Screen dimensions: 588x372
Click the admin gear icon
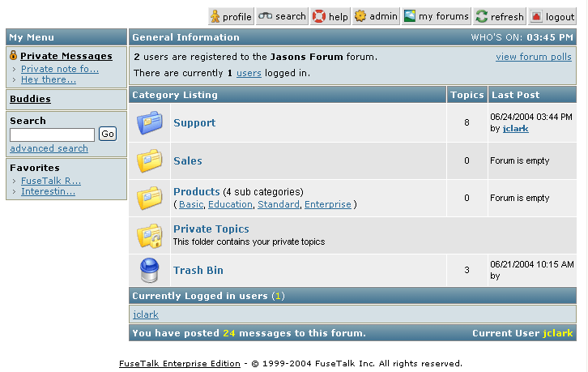point(360,15)
